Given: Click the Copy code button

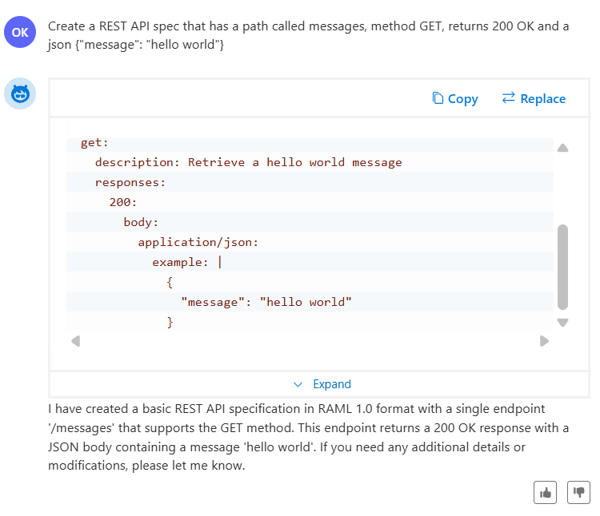Looking at the screenshot, I should pyautogui.click(x=455, y=99).
